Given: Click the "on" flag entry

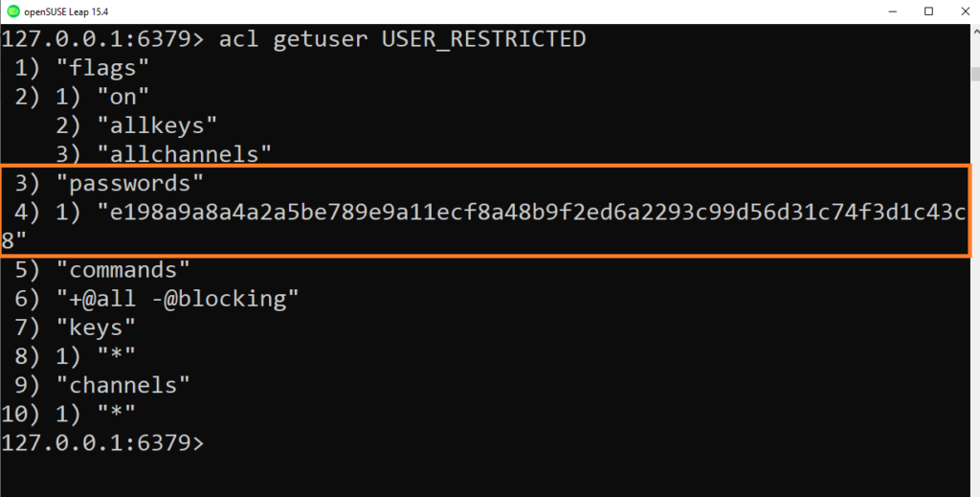Looking at the screenshot, I should point(123,97).
